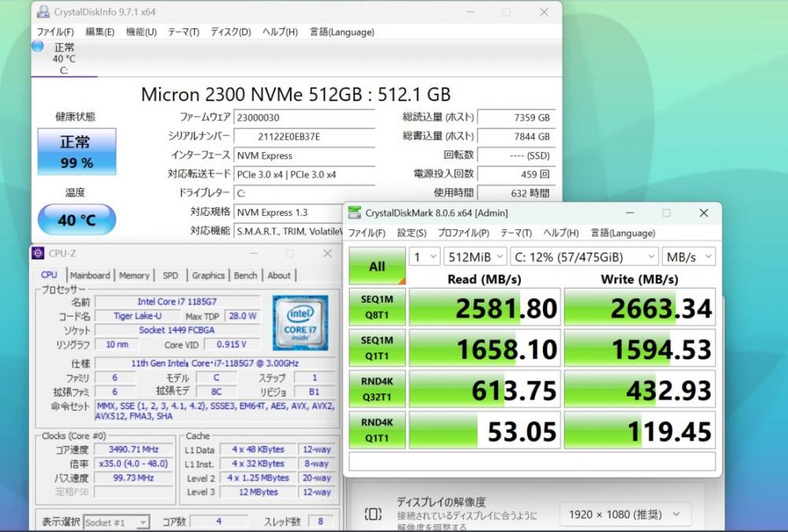Run the RND4K Q32T1 test
Screen dimensions: 788x532
(x=377, y=389)
